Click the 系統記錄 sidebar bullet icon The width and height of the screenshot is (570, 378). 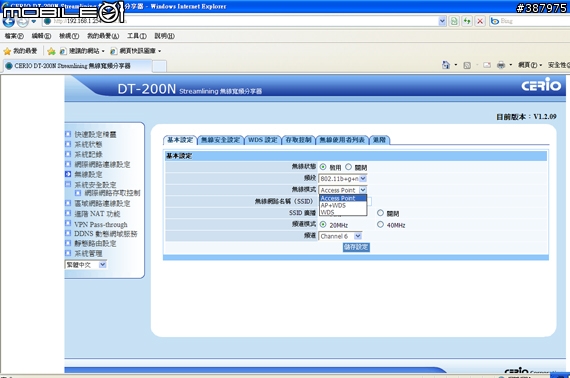(68, 154)
